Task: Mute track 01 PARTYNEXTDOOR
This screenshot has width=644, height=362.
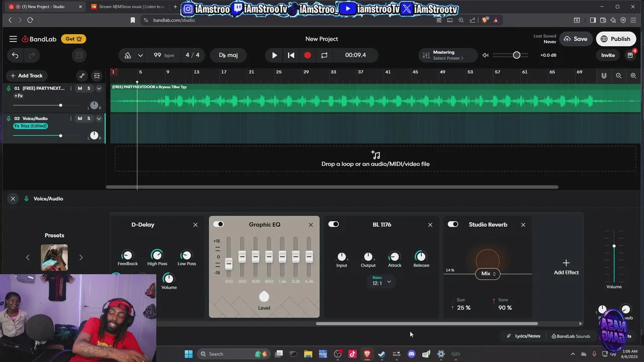Action: coord(79,88)
